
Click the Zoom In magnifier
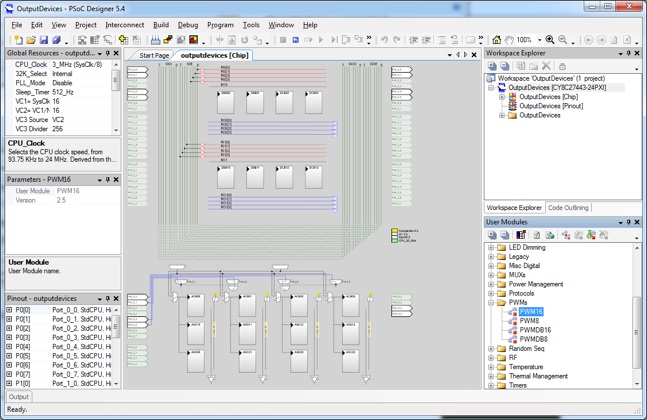coord(550,40)
